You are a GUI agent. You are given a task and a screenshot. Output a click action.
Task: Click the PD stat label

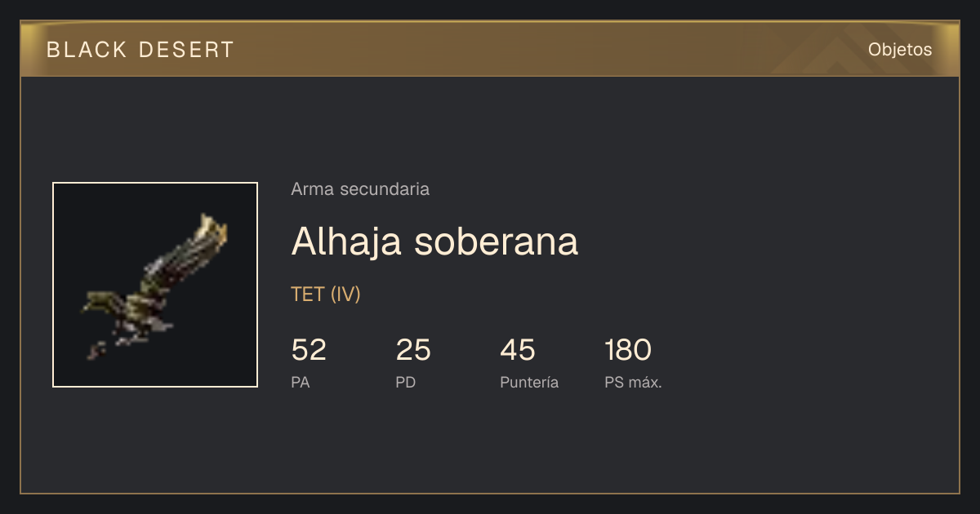pos(406,382)
